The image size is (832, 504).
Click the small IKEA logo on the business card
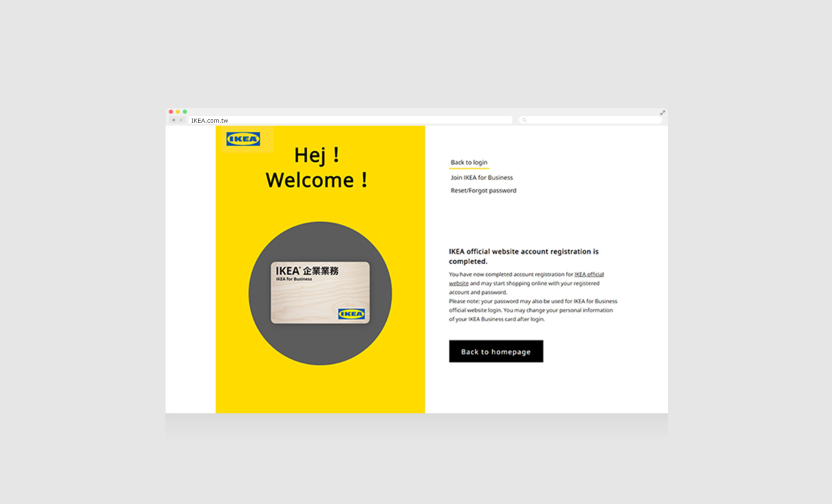point(351,314)
